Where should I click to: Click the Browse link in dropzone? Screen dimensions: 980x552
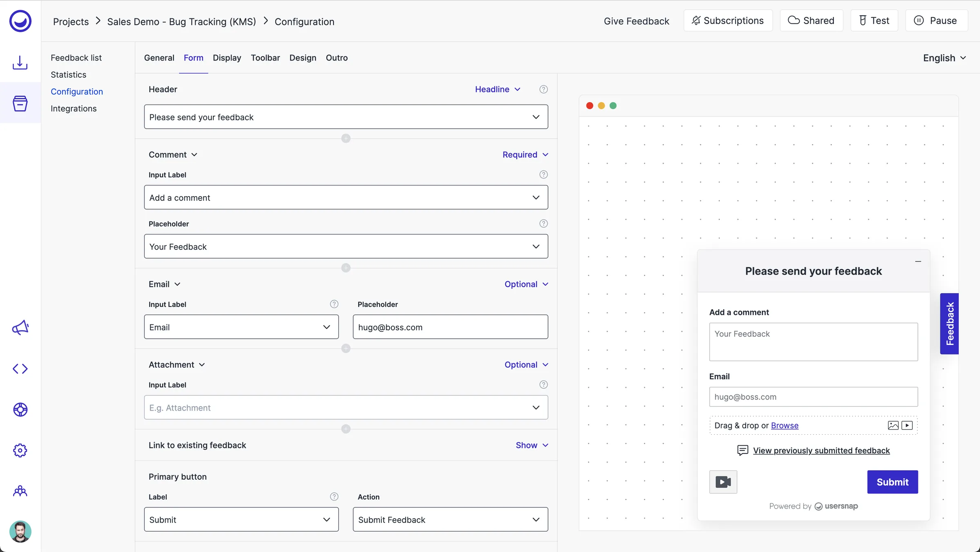click(784, 425)
